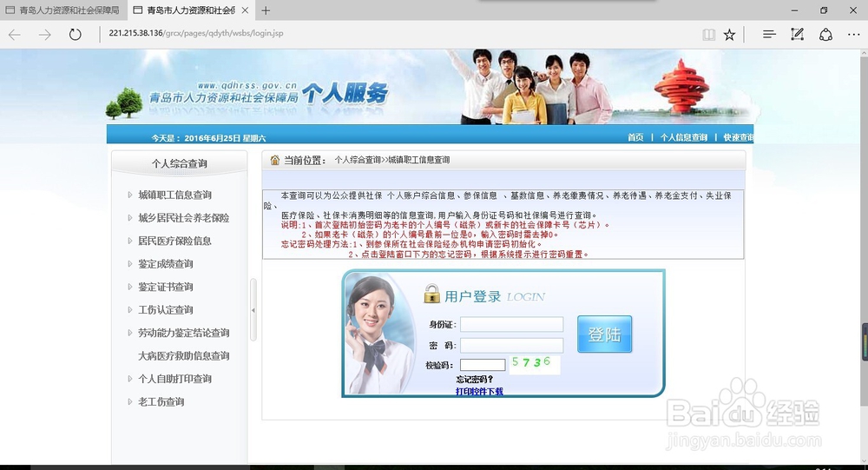
Task: Expand arrow beside 鉴定证书查询
Action: click(129, 287)
